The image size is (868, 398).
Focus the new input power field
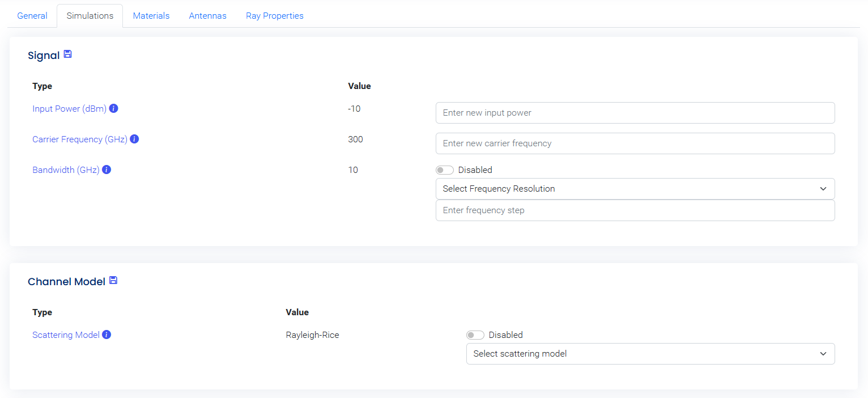point(635,113)
